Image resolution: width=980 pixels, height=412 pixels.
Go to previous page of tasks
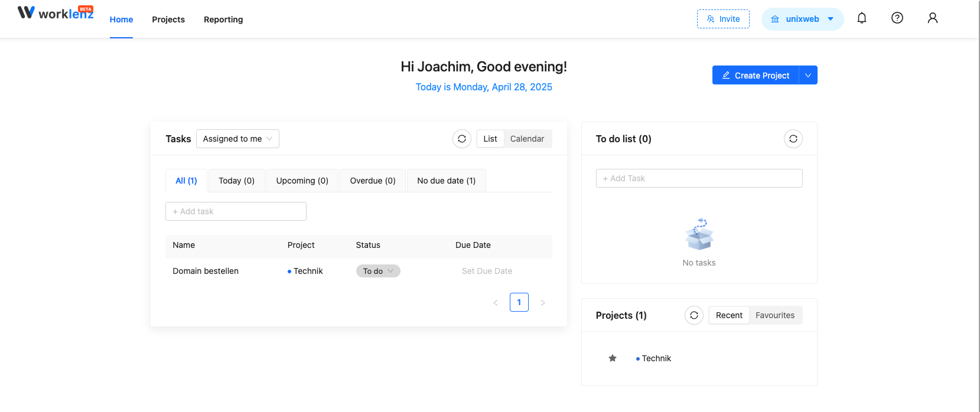[x=496, y=302]
